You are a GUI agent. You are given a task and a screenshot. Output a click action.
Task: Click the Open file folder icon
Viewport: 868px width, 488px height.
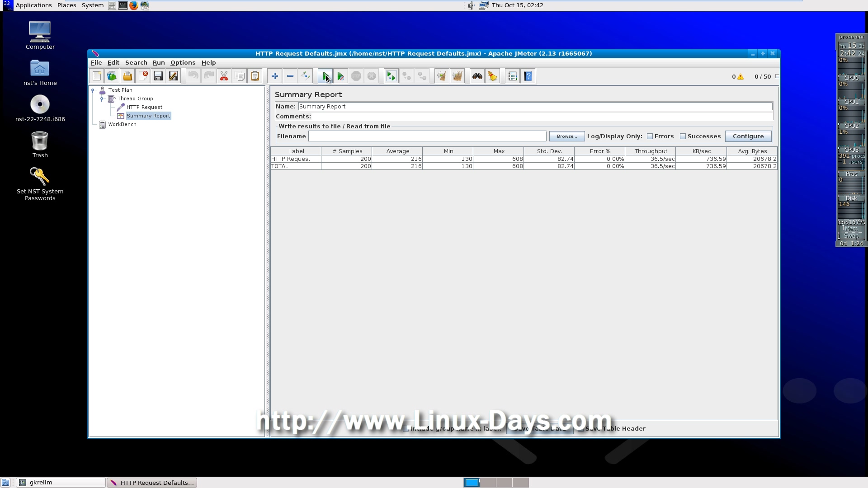(127, 76)
